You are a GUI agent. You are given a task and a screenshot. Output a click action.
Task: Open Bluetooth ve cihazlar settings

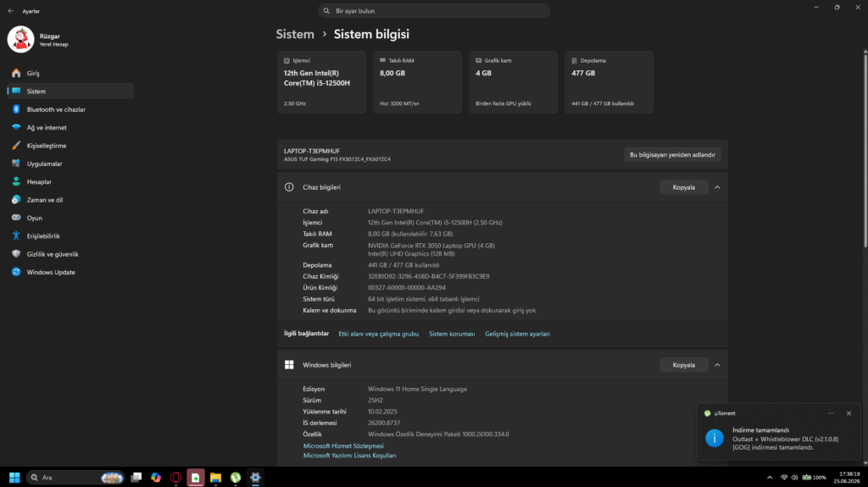[x=70, y=109]
